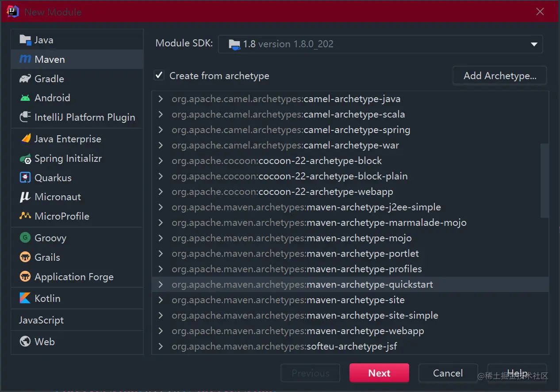Click the SDK folder icon in Module SDK field
This screenshot has height=392, width=560.
coord(234,44)
